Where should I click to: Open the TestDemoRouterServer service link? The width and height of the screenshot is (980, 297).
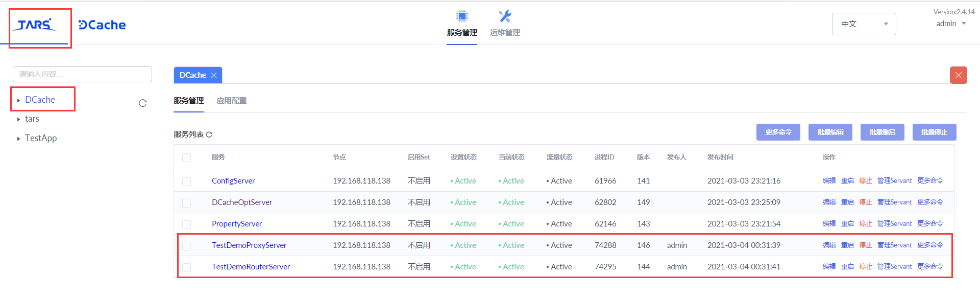click(x=251, y=267)
